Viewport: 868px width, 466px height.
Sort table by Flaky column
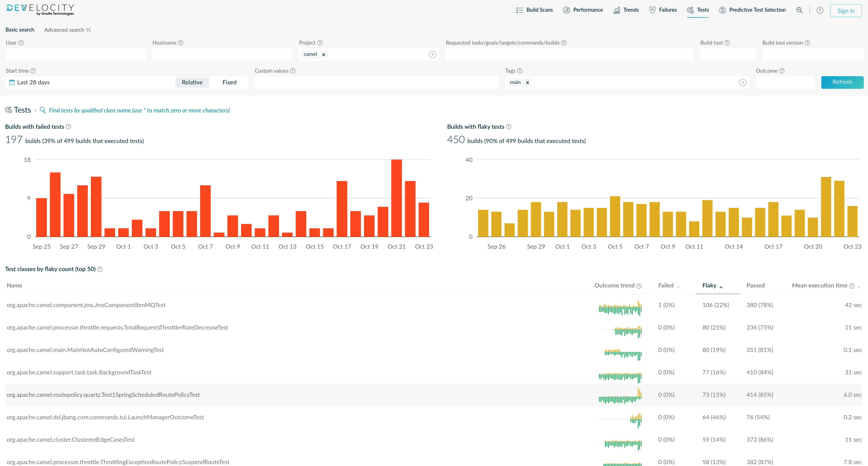click(x=712, y=286)
